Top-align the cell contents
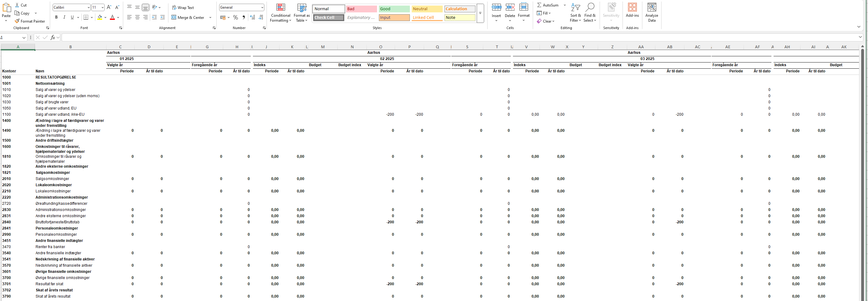The width and height of the screenshot is (868, 301). pyautogui.click(x=129, y=7)
